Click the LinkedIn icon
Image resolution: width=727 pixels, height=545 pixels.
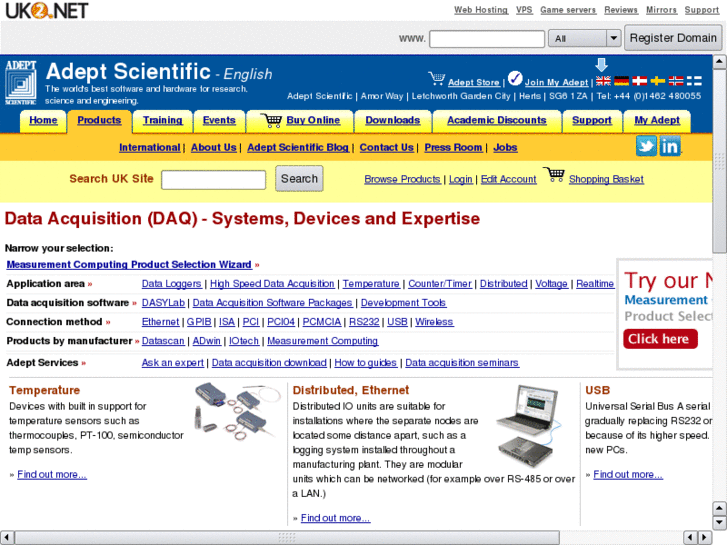pos(670,146)
